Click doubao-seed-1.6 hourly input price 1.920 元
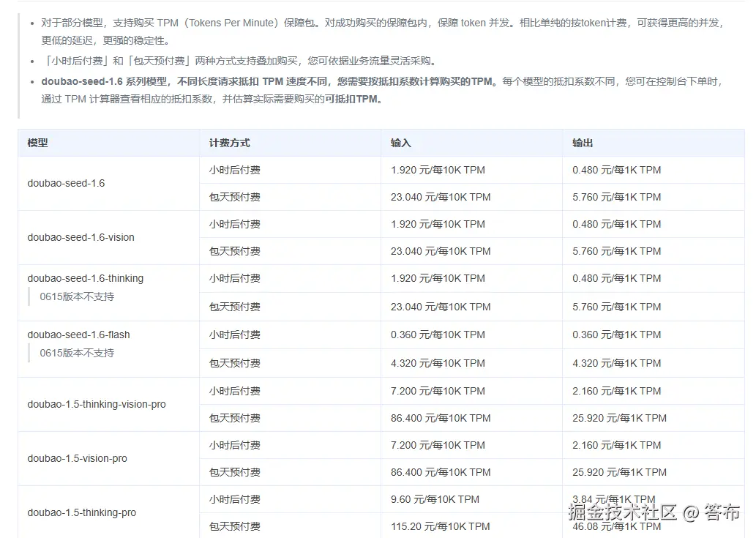The height and width of the screenshot is (538, 756). pyautogui.click(x=438, y=170)
